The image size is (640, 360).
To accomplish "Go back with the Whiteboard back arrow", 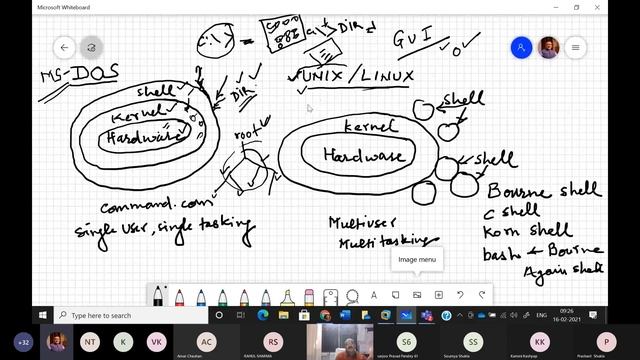I will pyautogui.click(x=64, y=48).
